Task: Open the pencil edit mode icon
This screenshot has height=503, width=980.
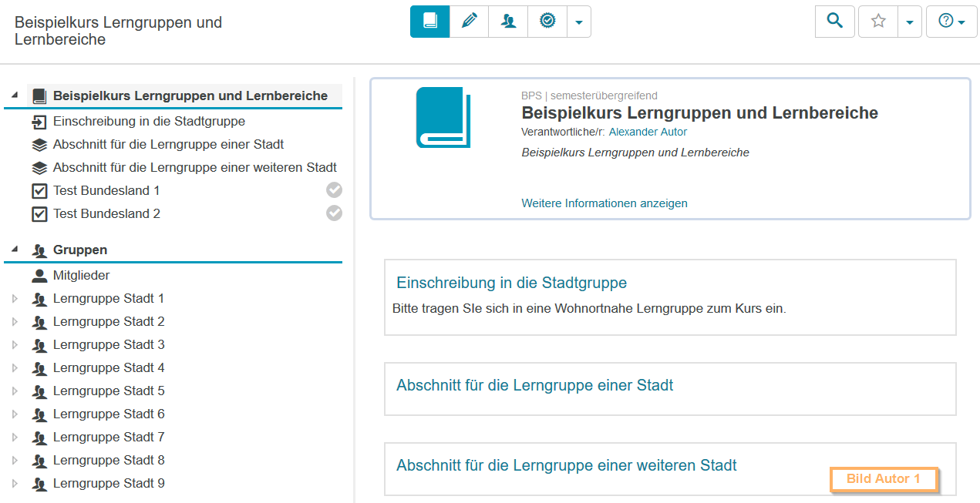Action: click(469, 22)
